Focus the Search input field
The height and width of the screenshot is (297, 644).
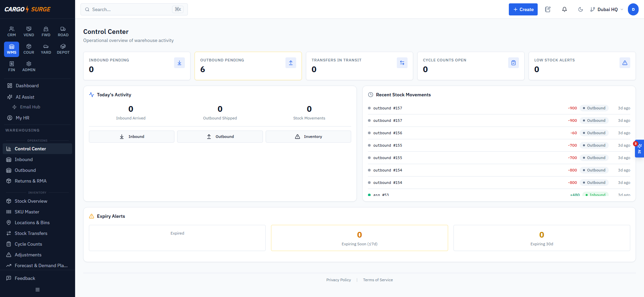[134, 9]
